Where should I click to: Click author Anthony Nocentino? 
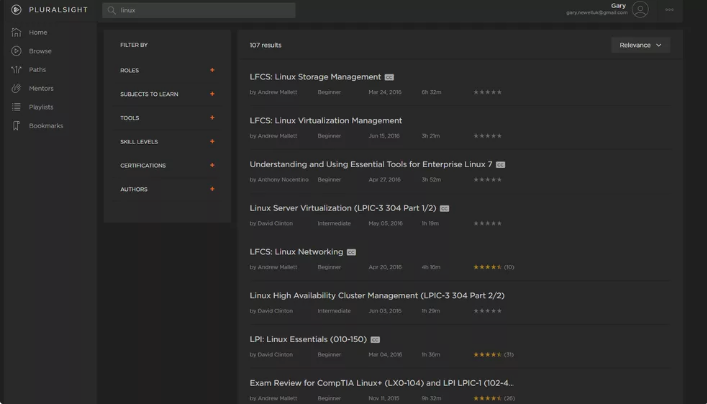pyautogui.click(x=283, y=179)
